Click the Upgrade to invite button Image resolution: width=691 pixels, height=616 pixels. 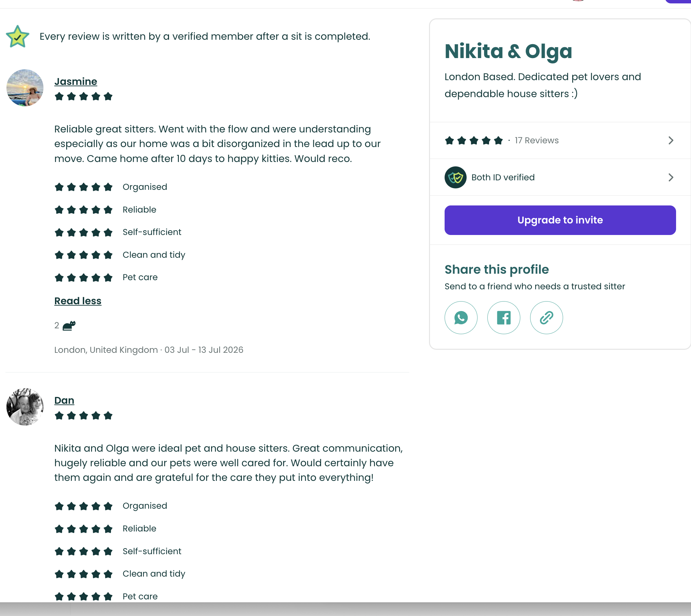pos(560,220)
